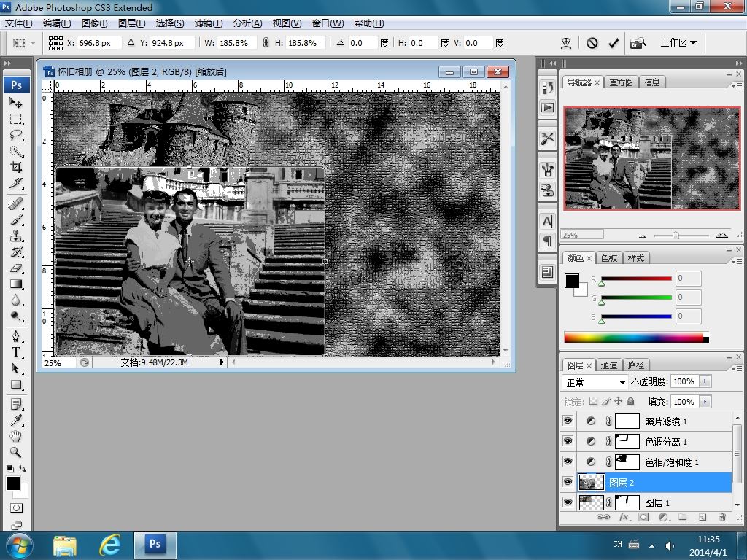747x560 pixels.
Task: Toggle the maintain aspect ratio link
Action: click(x=266, y=43)
